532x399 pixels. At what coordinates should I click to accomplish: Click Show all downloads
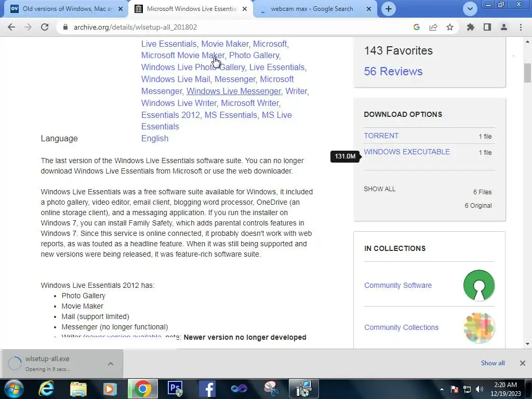click(493, 363)
